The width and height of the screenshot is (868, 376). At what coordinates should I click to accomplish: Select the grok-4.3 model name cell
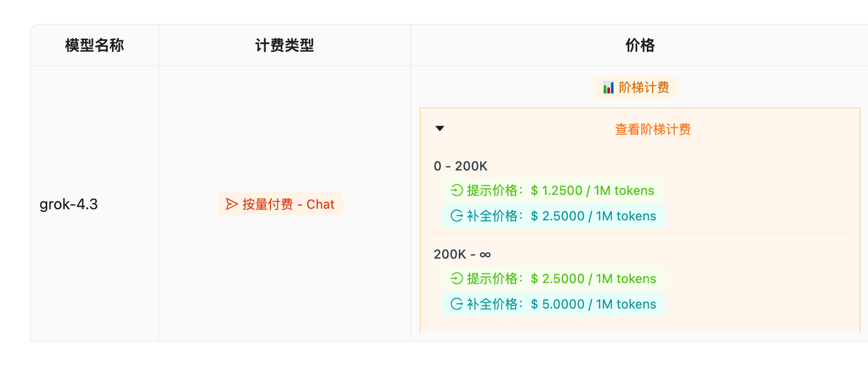coord(94,204)
